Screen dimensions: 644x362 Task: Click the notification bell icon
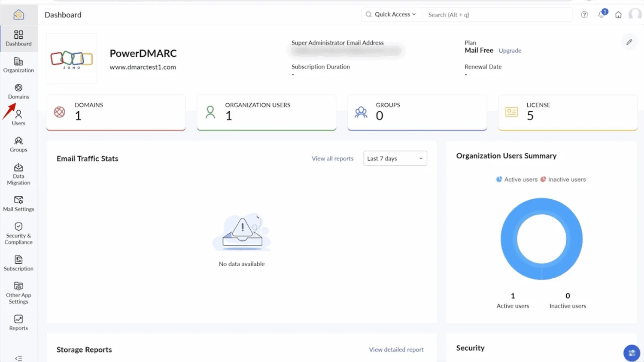pos(601,14)
